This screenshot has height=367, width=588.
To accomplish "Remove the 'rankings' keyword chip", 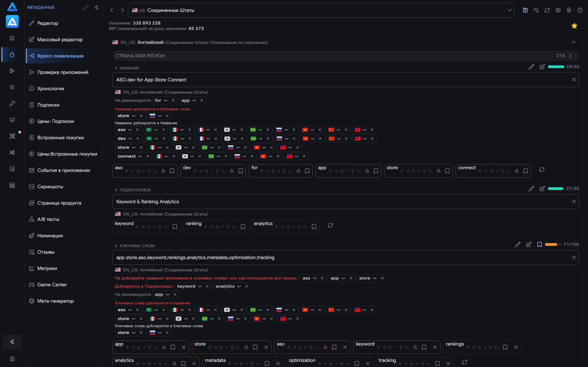I will 516,347.
